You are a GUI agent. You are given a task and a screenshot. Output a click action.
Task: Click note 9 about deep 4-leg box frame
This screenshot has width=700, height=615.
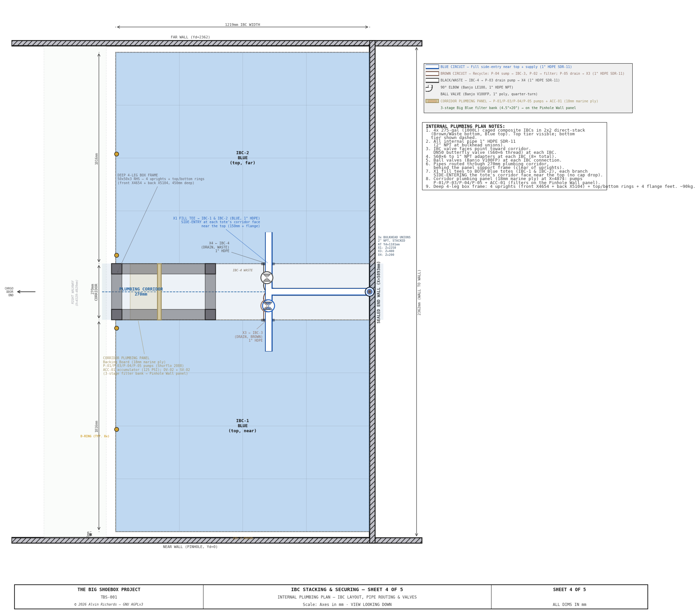click(561, 186)
